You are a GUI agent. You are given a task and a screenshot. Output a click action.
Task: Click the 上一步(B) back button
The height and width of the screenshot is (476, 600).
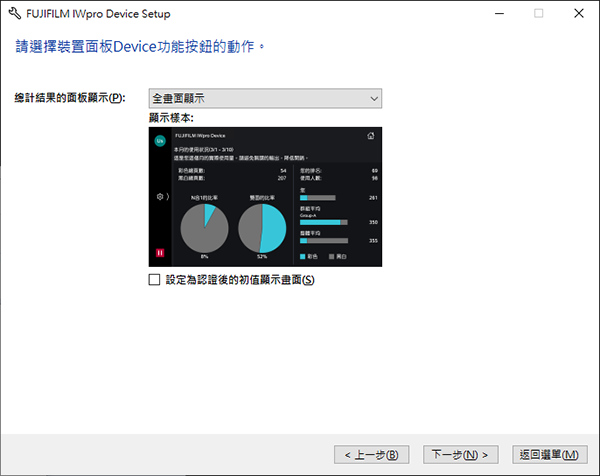[372, 455]
